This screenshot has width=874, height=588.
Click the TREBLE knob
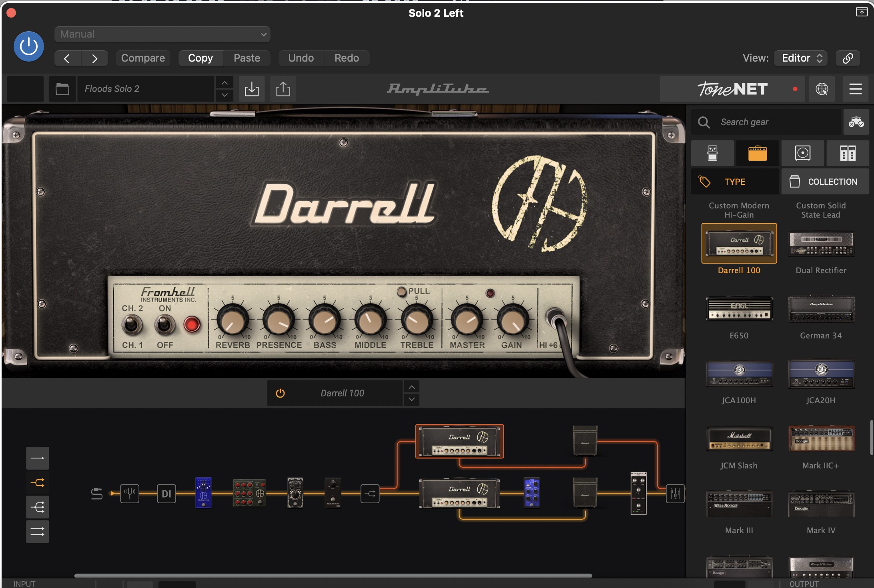[417, 320]
